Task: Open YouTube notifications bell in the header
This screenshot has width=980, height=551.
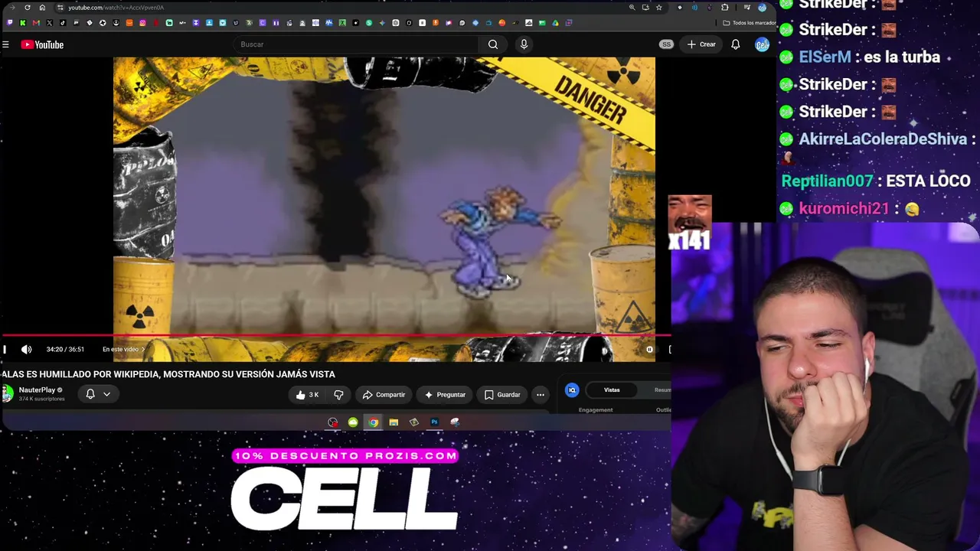Action: tap(735, 44)
